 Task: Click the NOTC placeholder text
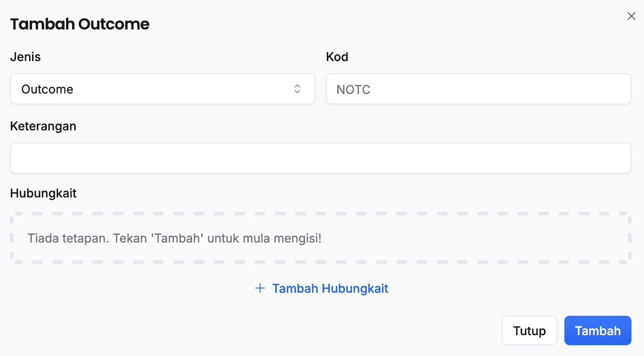(x=353, y=90)
